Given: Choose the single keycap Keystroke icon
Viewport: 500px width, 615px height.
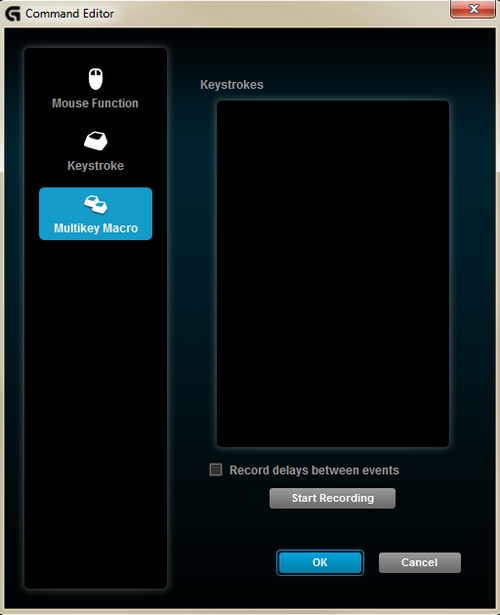Looking at the screenshot, I should tap(95, 141).
